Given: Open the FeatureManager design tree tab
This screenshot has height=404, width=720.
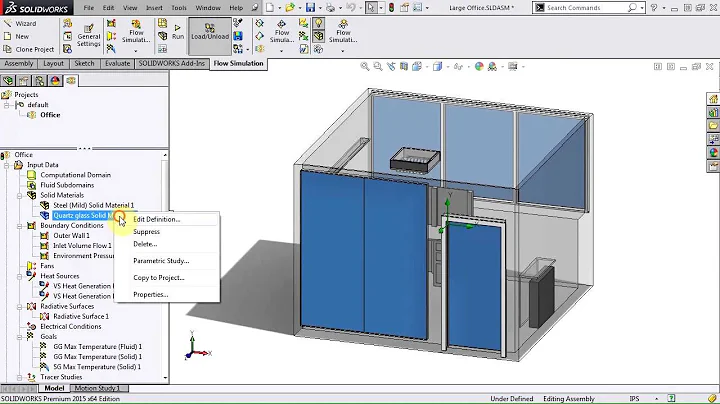Looking at the screenshot, I should pyautogui.click(x=8, y=81).
